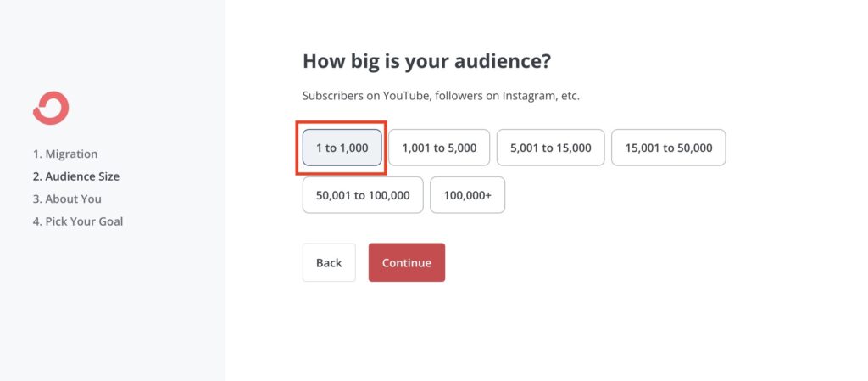This screenshot has height=381, width=868.
Task: Select 15,001 to 50,000 subscribers option
Action: (x=668, y=148)
